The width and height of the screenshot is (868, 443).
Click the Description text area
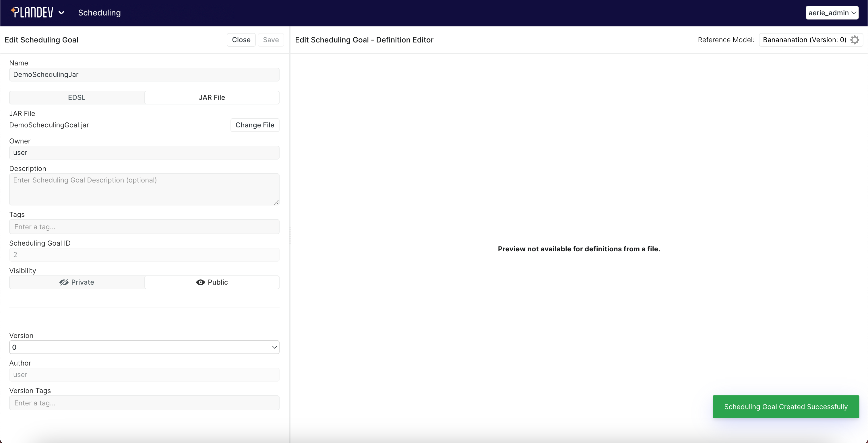tap(144, 189)
